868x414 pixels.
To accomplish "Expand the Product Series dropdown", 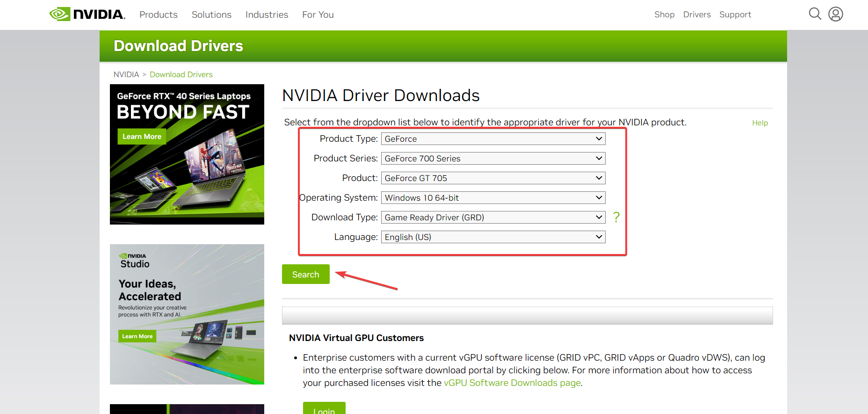I will tap(493, 159).
